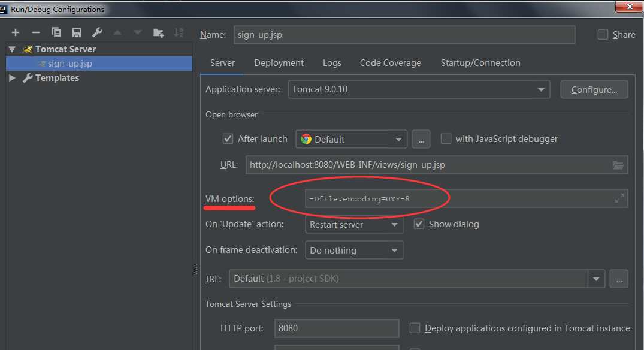Uncheck the After launch checkbox
This screenshot has width=644, height=350.
[228, 139]
